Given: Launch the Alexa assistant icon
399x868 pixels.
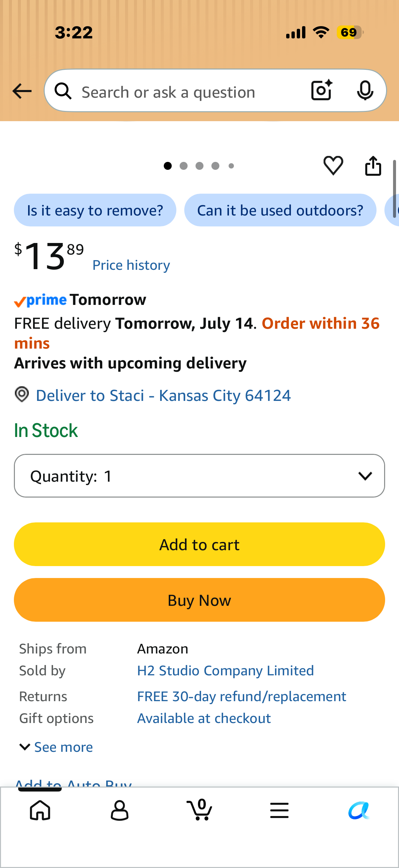Looking at the screenshot, I should 359,810.
